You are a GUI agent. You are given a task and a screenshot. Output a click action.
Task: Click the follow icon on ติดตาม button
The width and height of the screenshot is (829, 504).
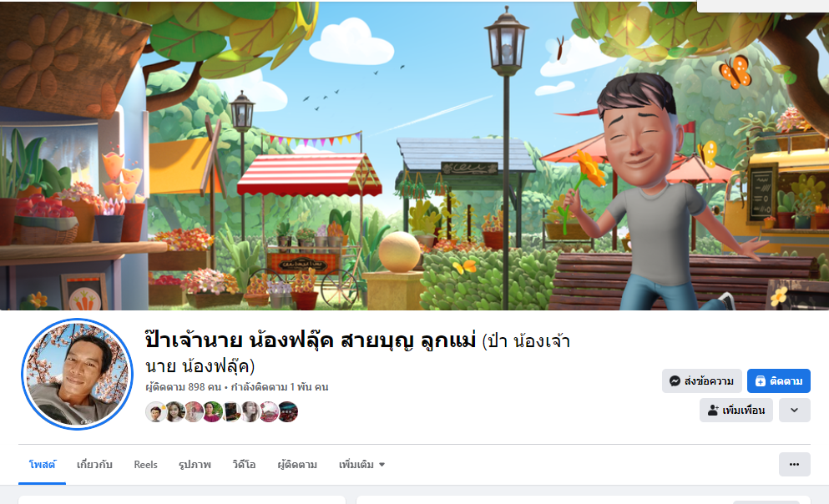(761, 381)
